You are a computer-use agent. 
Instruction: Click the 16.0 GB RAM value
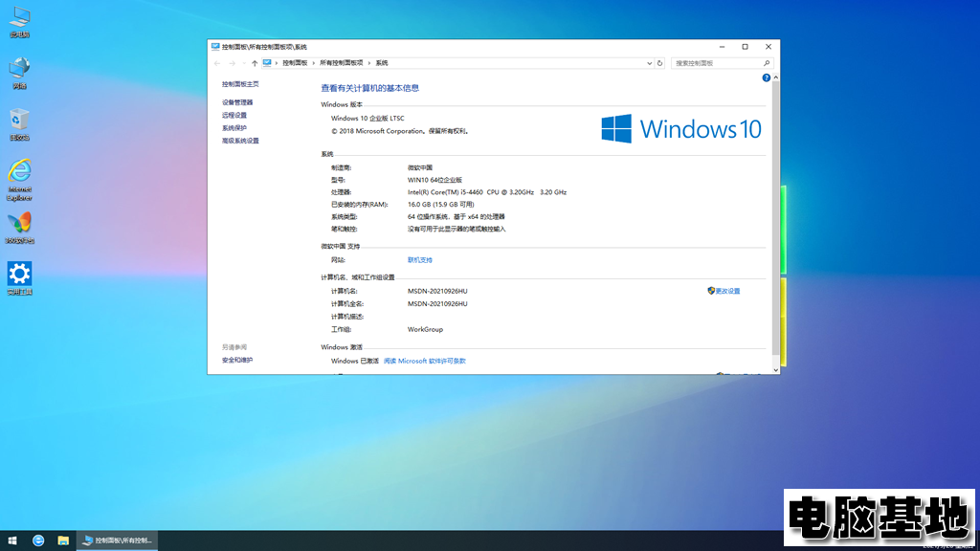pyautogui.click(x=440, y=205)
